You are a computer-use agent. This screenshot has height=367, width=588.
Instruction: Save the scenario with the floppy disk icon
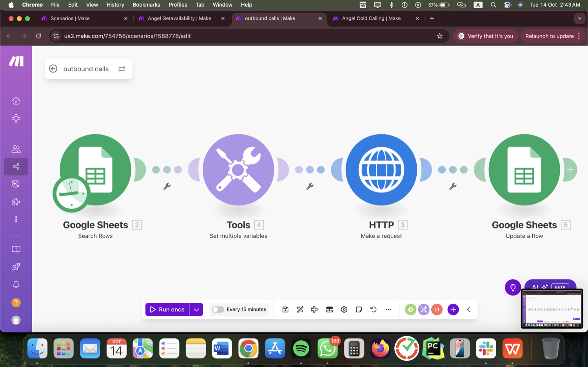pos(285,309)
